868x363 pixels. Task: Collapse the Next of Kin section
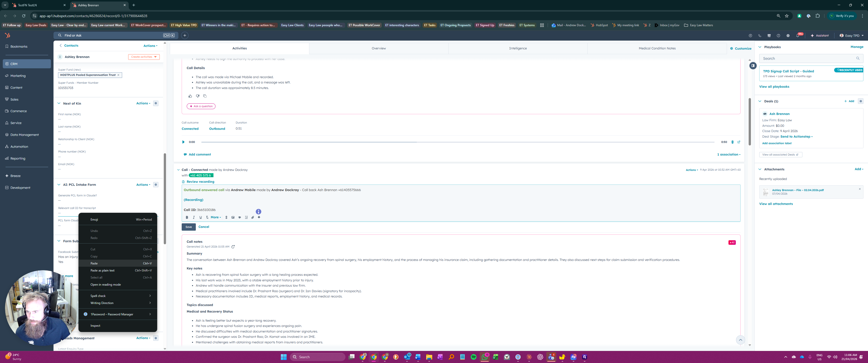59,103
